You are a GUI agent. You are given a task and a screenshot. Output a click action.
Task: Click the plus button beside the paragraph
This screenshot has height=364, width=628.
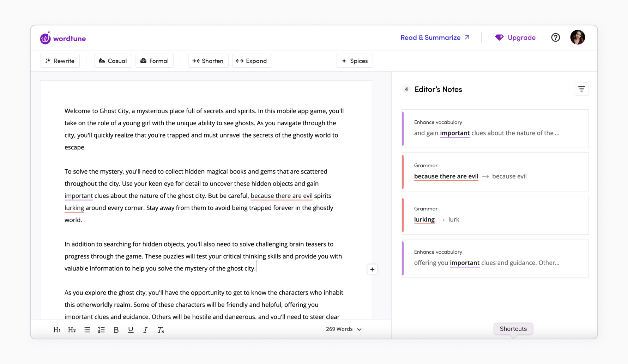pos(372,269)
